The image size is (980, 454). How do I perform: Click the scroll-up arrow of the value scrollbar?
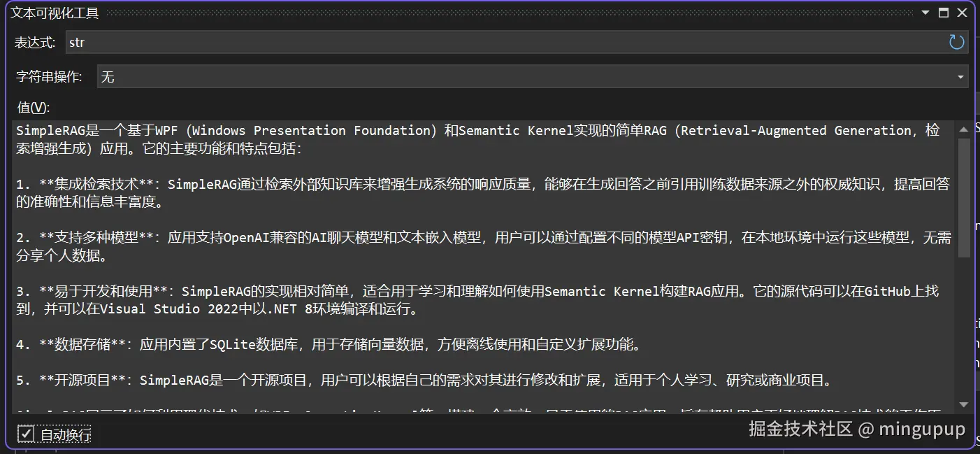pyautogui.click(x=964, y=128)
